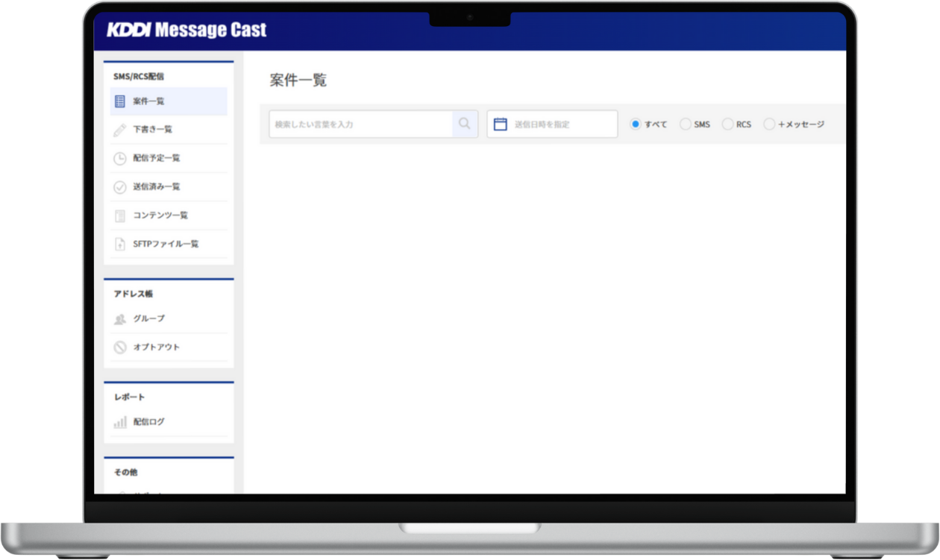Select the SMS radio button

[x=683, y=124]
